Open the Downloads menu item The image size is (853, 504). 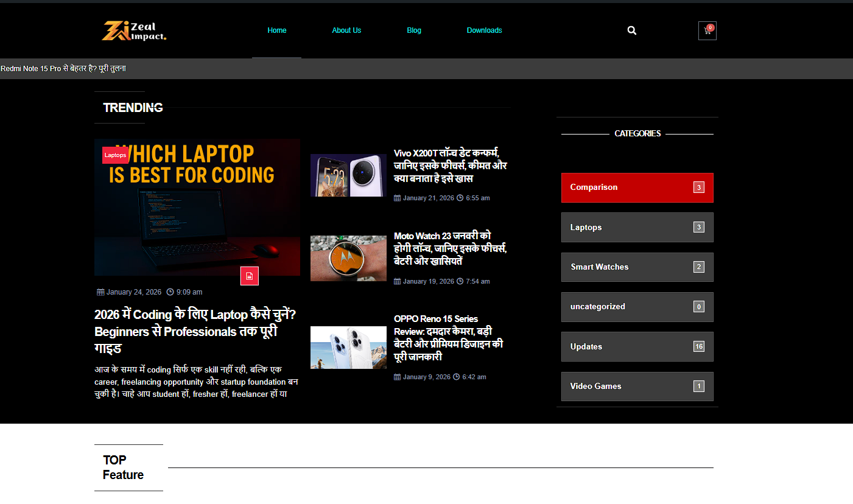(x=484, y=30)
